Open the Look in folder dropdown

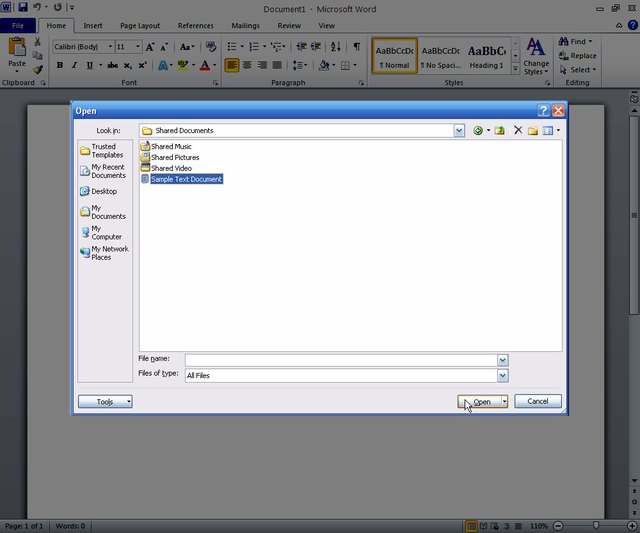[x=459, y=131]
